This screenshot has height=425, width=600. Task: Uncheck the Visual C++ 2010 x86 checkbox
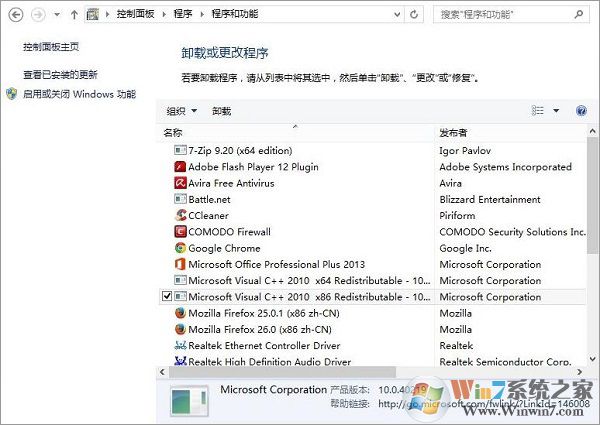(167, 296)
